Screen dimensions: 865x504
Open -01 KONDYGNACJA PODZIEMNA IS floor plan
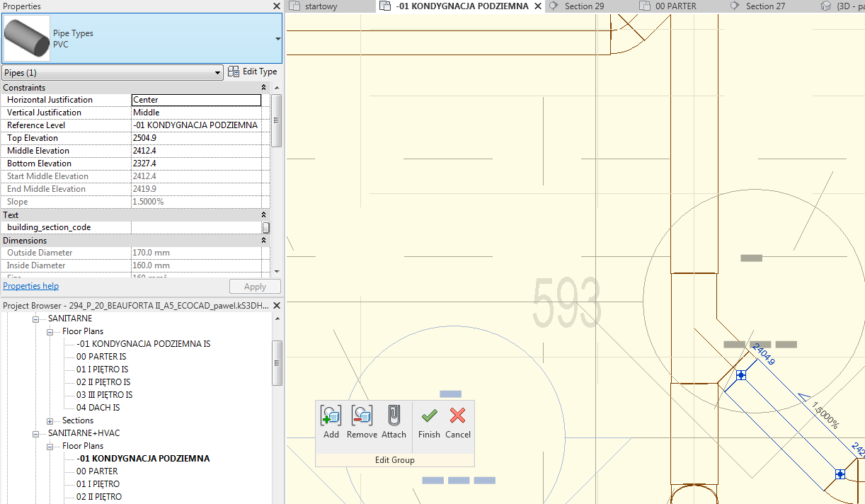pos(144,344)
